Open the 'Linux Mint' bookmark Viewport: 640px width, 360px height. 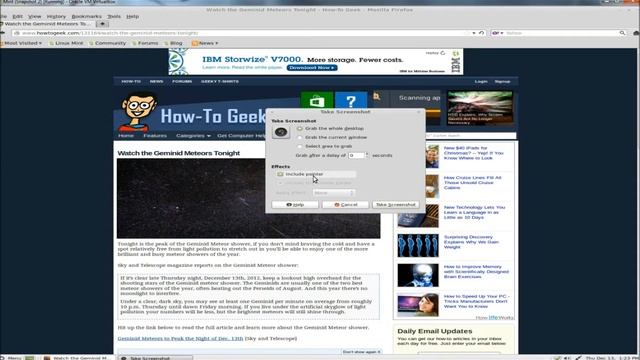tap(66, 43)
